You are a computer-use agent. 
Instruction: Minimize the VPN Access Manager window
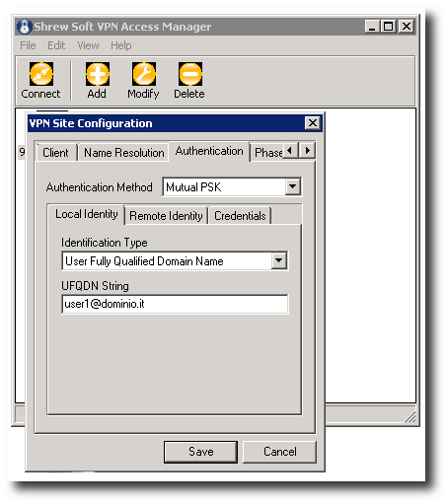372,27
